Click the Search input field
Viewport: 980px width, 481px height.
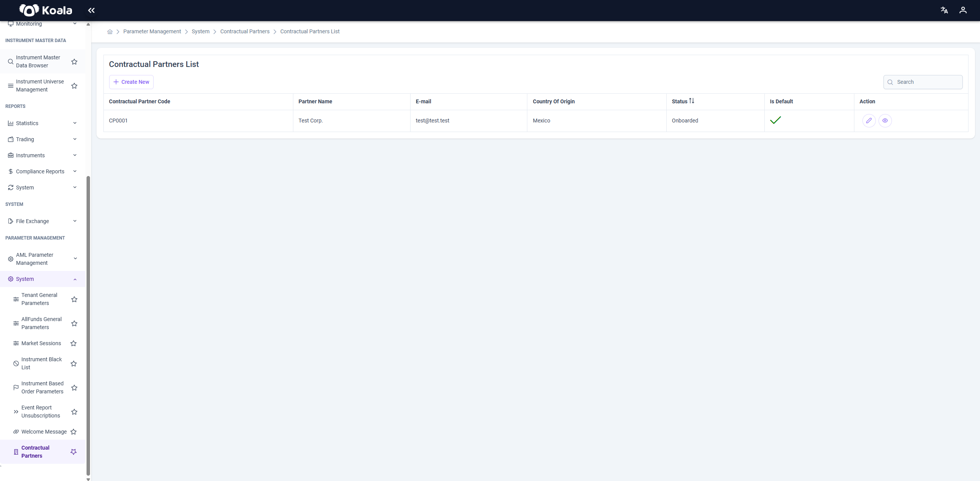[x=923, y=82]
